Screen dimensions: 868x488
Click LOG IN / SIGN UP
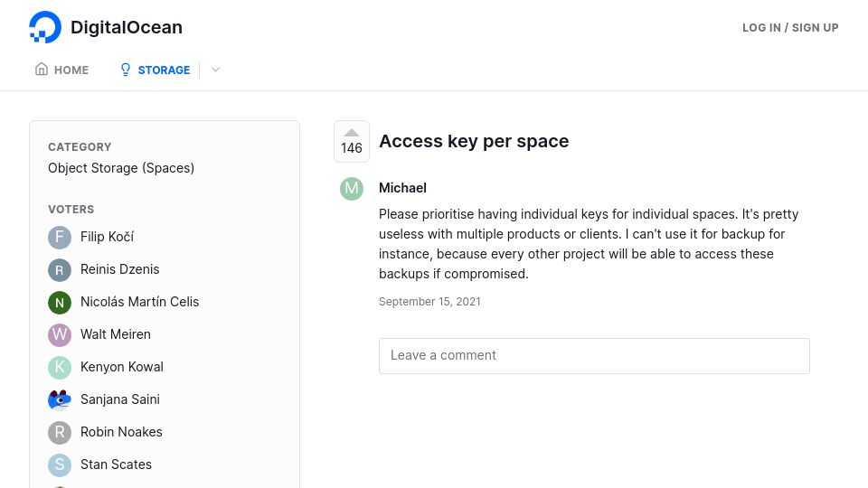790,28
